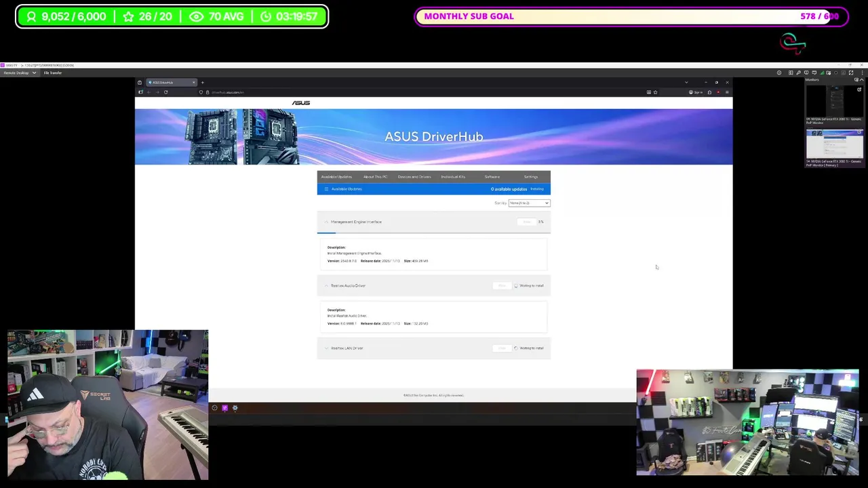Image resolution: width=868 pixels, height=488 pixels.
Task: Collapse the Management Engine Interface entry
Action: [326, 222]
